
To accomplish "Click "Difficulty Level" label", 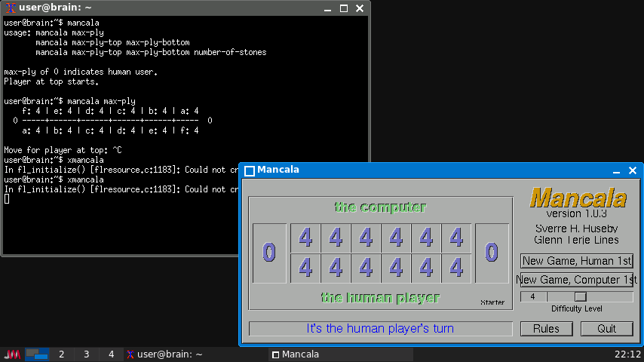I will point(577,308).
